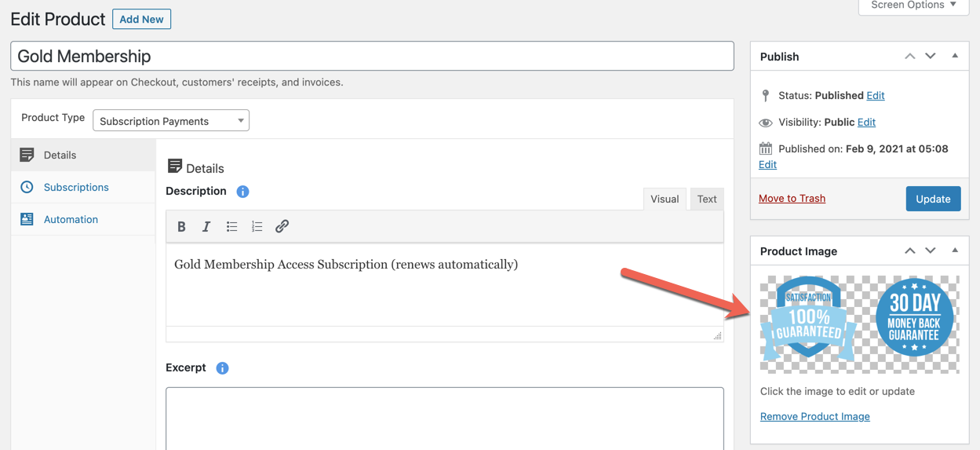Image resolution: width=980 pixels, height=450 pixels.
Task: Apply italic formatting in description editor
Action: tap(206, 226)
